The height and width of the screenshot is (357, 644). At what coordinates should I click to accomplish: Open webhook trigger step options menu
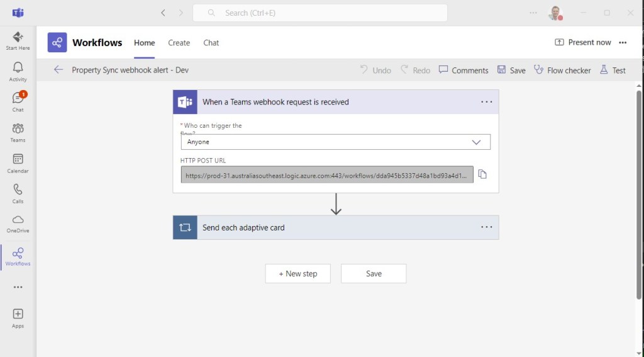pos(486,102)
